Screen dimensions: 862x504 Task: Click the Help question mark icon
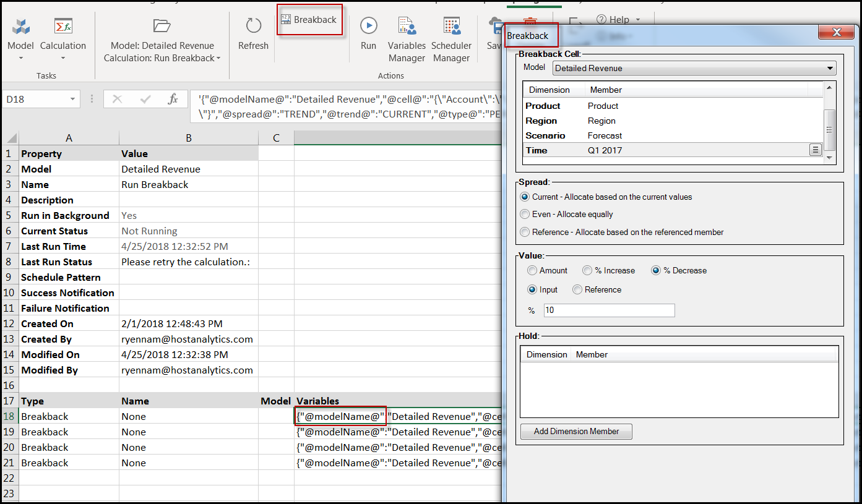tap(601, 20)
